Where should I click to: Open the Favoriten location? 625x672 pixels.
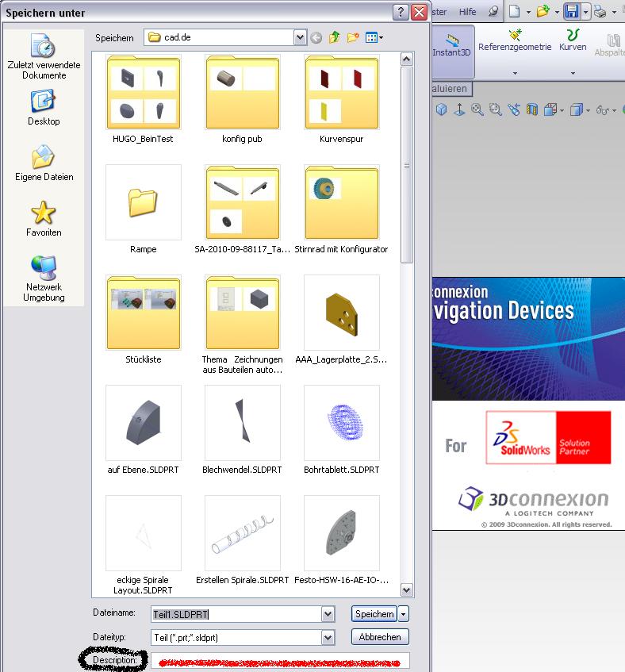(44, 219)
